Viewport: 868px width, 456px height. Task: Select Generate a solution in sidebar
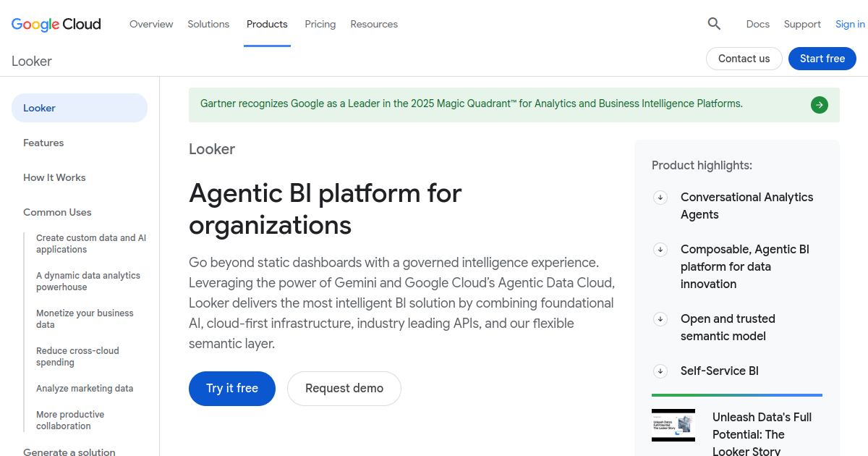[69, 452]
